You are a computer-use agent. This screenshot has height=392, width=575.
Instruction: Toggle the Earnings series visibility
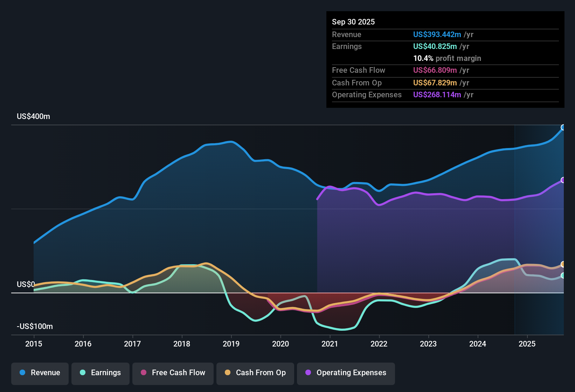(x=100, y=373)
